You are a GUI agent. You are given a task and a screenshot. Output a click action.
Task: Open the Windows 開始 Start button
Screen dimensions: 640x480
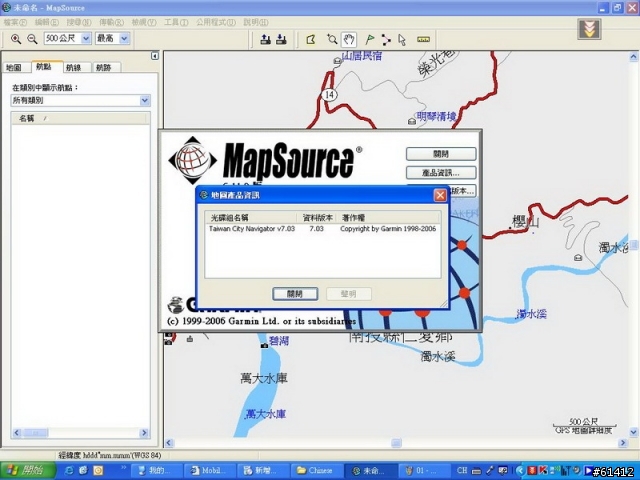pyautogui.click(x=27, y=470)
